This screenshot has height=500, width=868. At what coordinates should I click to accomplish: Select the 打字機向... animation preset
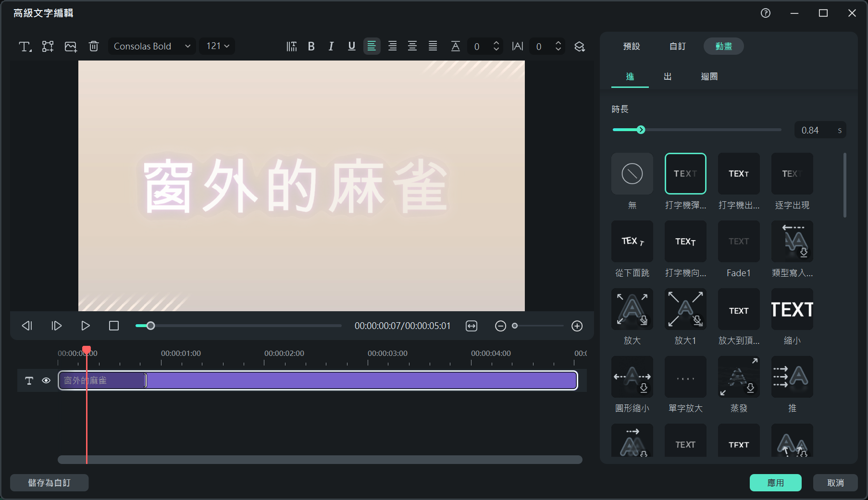pyautogui.click(x=685, y=241)
